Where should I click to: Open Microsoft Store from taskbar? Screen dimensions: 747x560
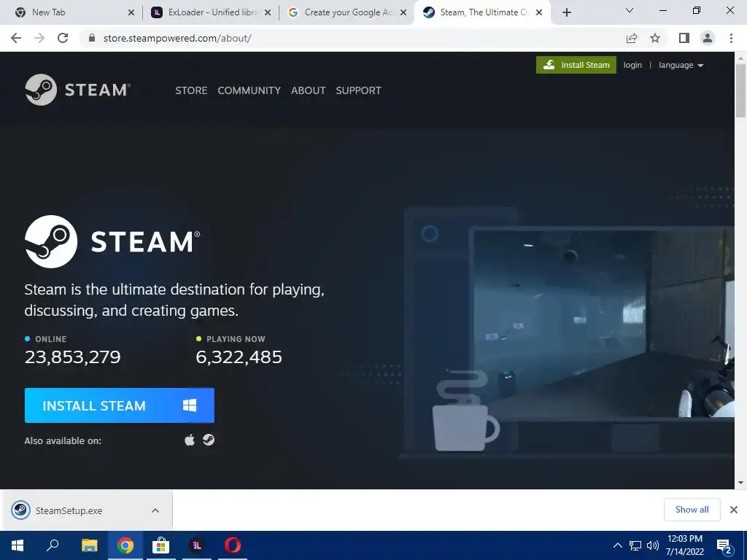click(161, 545)
